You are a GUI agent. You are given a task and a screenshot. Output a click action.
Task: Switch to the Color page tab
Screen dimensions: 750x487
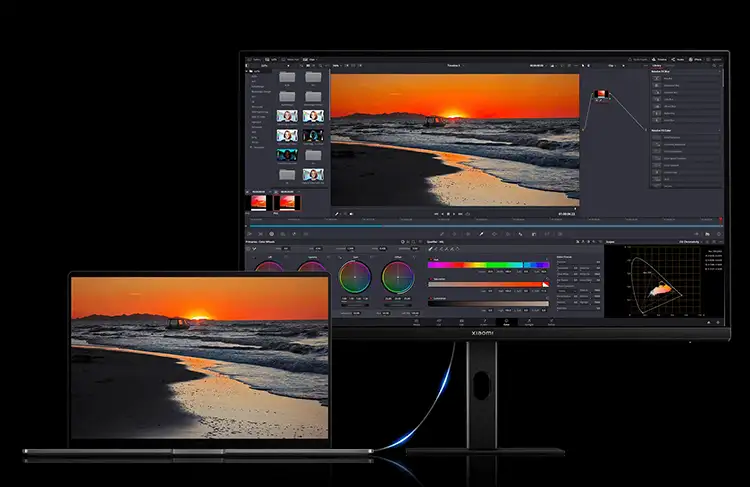[x=507, y=323]
